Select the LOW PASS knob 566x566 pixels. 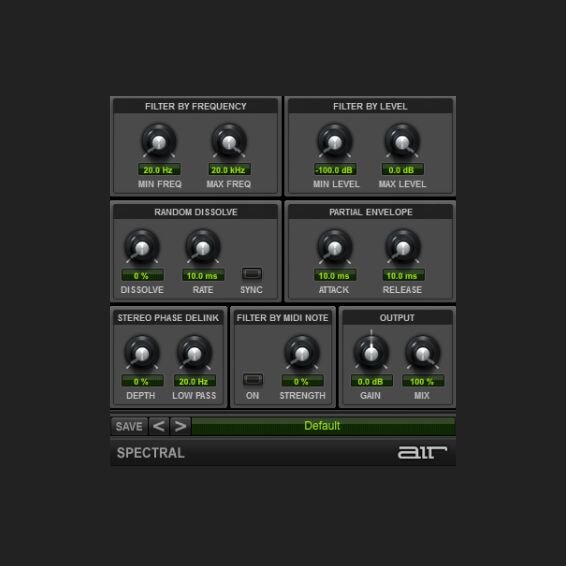(194, 353)
